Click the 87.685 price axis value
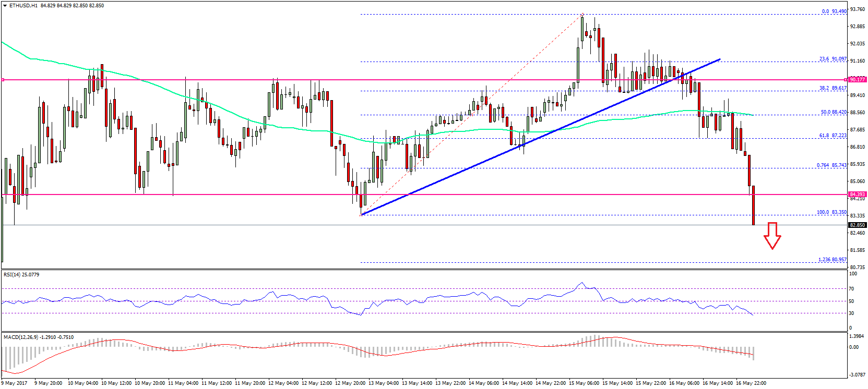Screen dimensions: 868x389 tap(858, 130)
